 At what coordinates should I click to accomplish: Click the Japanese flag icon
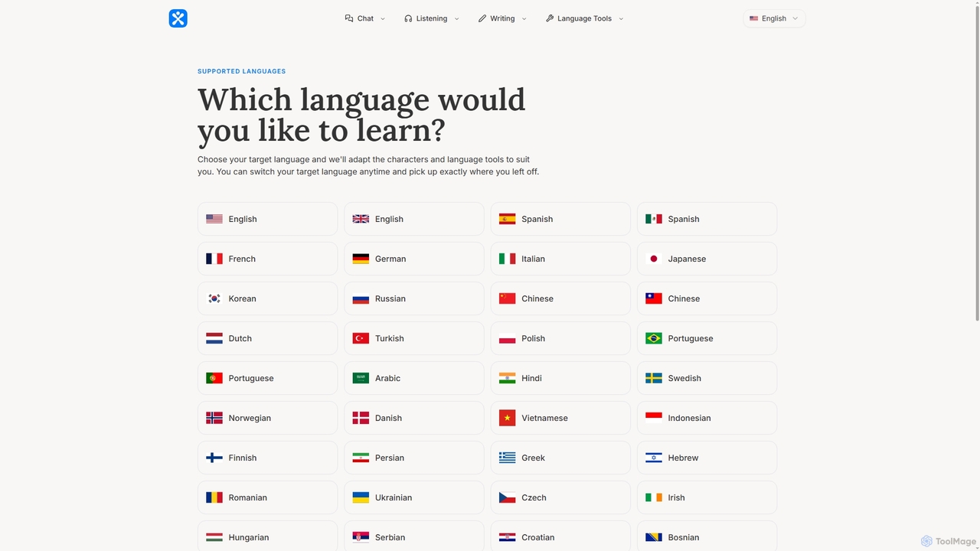pyautogui.click(x=653, y=259)
